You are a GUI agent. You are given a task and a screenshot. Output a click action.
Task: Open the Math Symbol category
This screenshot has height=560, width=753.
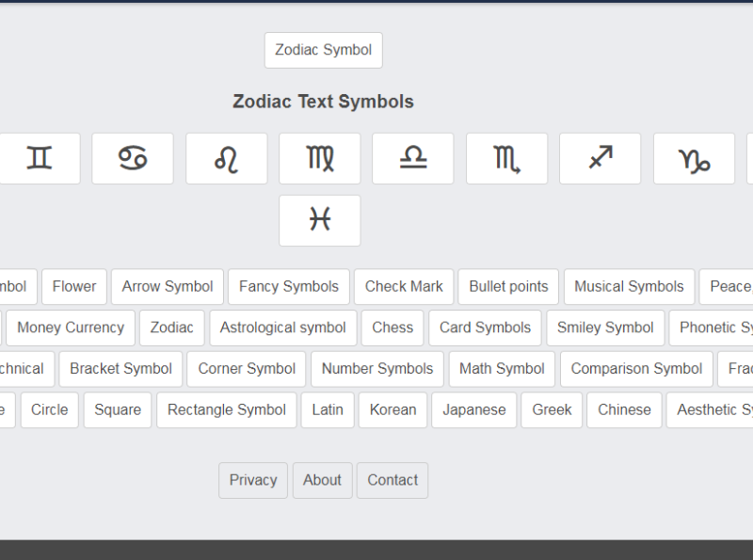502,369
